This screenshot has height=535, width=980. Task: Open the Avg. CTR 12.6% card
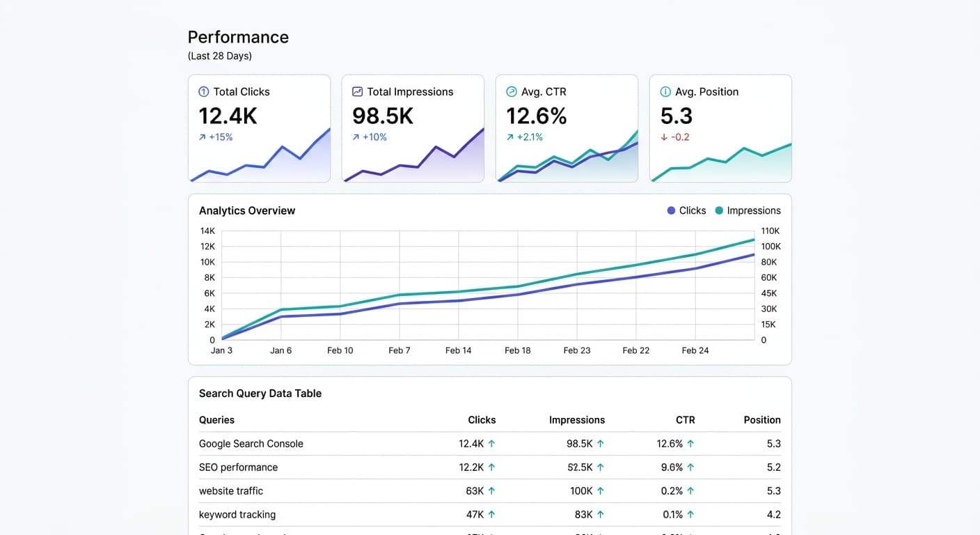(x=567, y=129)
